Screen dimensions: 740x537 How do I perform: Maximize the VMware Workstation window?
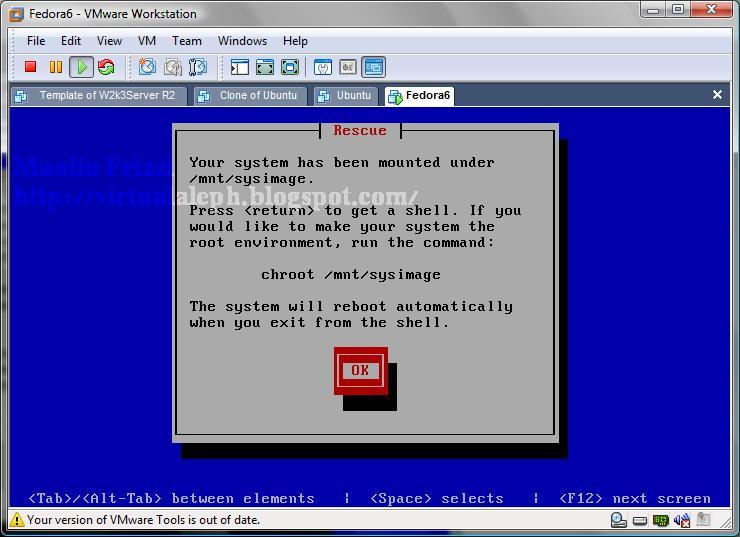click(678, 9)
